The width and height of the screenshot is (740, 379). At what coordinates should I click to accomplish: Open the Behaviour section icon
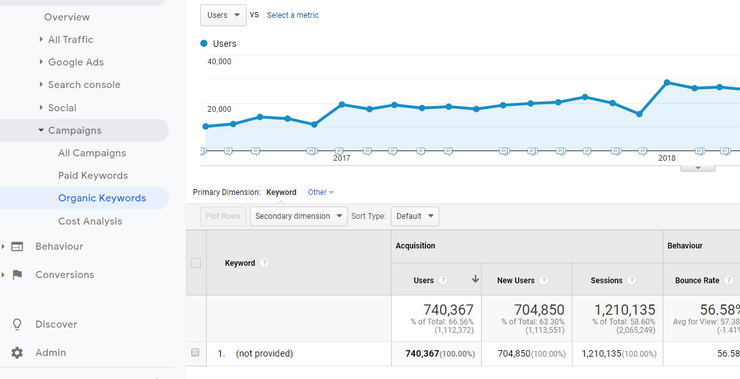(17, 246)
